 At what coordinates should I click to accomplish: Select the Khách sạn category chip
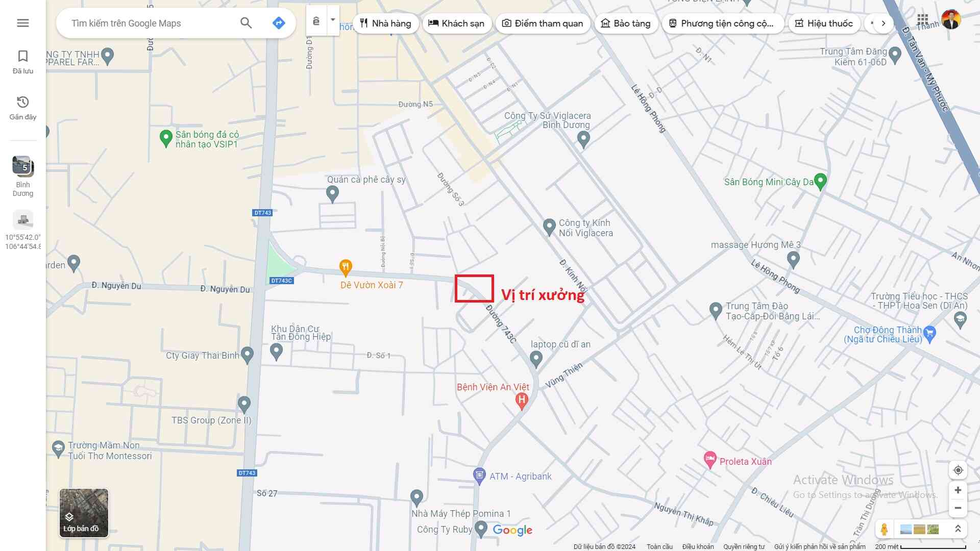pos(456,23)
